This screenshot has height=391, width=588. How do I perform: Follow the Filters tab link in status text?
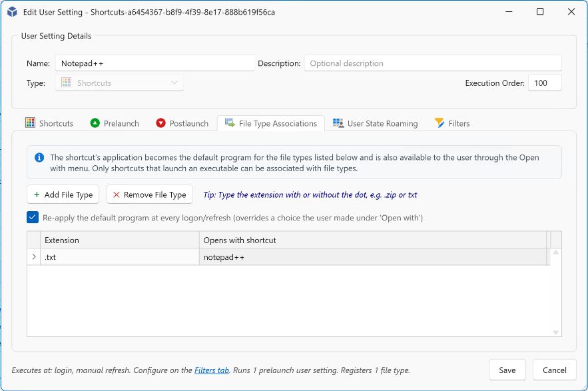point(212,370)
